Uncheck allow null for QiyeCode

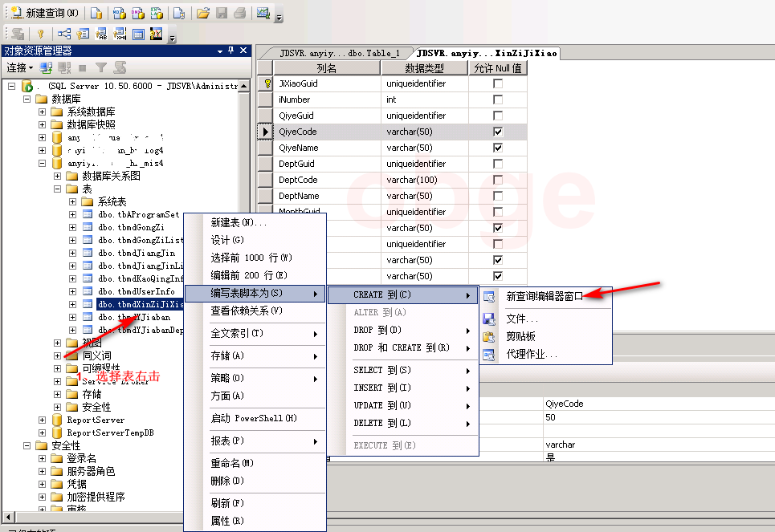tap(498, 132)
